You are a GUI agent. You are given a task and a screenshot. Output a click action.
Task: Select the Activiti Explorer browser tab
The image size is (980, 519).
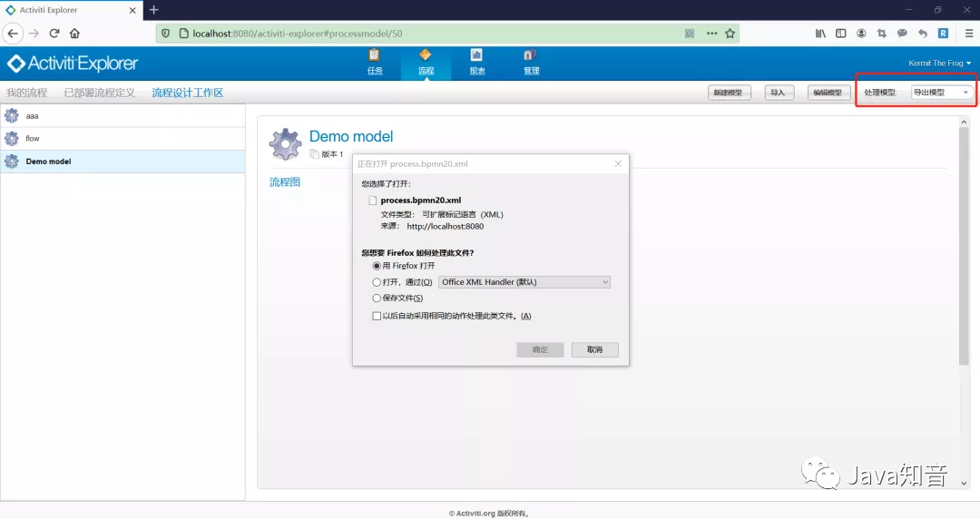click(x=72, y=10)
